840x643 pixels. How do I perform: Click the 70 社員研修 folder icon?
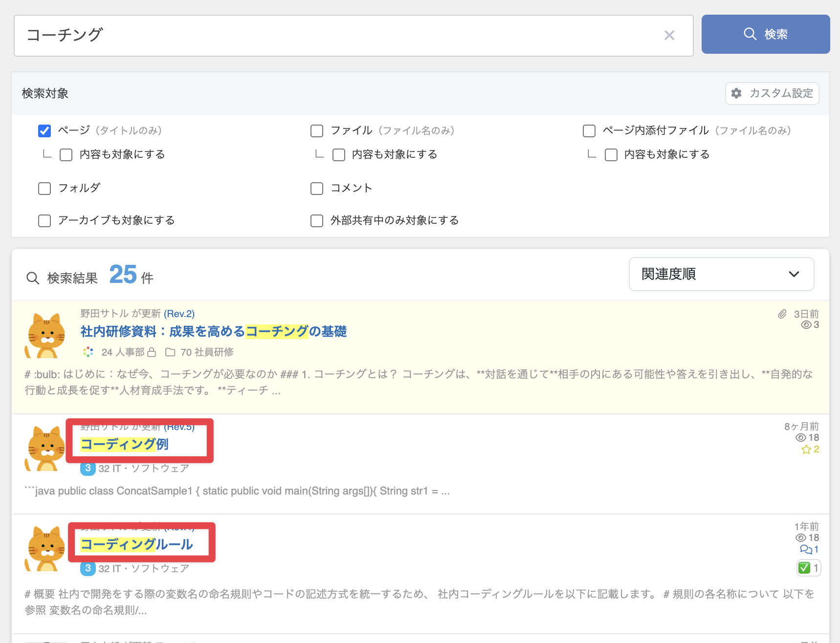click(170, 352)
